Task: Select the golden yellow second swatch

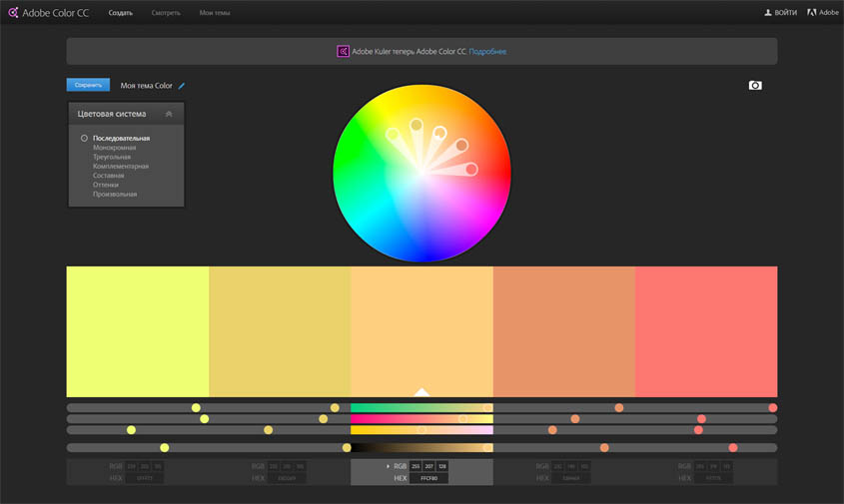Action: (280, 332)
